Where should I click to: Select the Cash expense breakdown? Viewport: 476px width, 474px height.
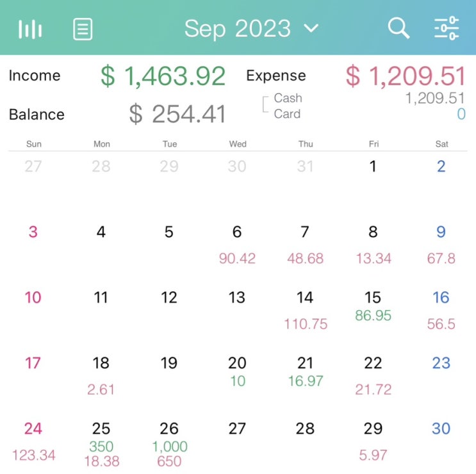point(288,99)
